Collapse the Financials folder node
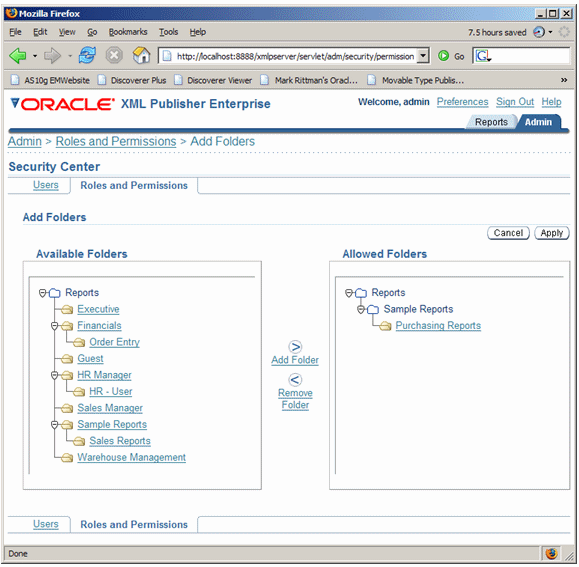Viewport: 579px width, 567px height. pos(54,326)
